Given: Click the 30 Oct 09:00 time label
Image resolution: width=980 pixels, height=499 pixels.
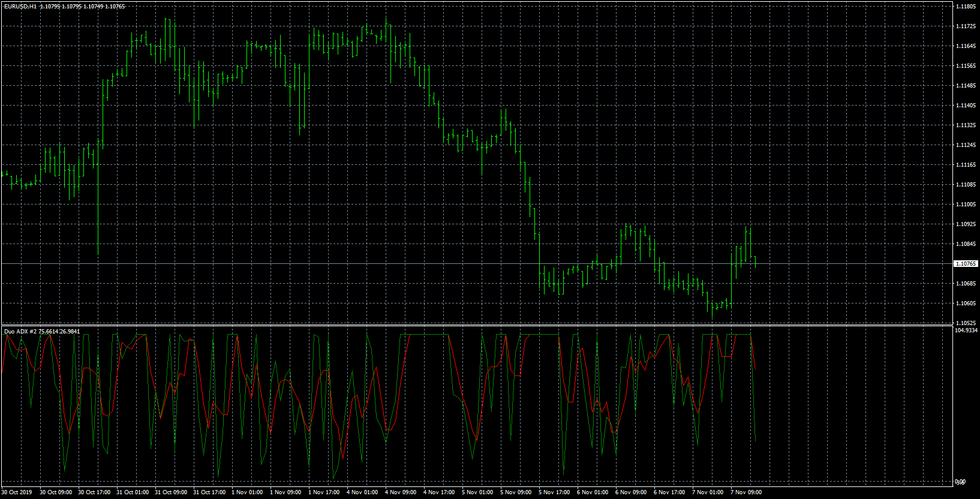Looking at the screenshot, I should (56, 492).
